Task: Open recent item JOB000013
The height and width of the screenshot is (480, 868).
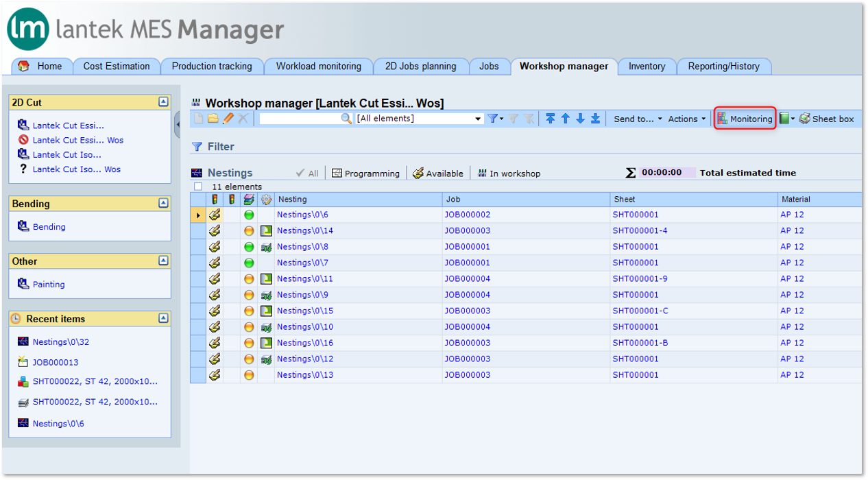Action: [x=56, y=362]
